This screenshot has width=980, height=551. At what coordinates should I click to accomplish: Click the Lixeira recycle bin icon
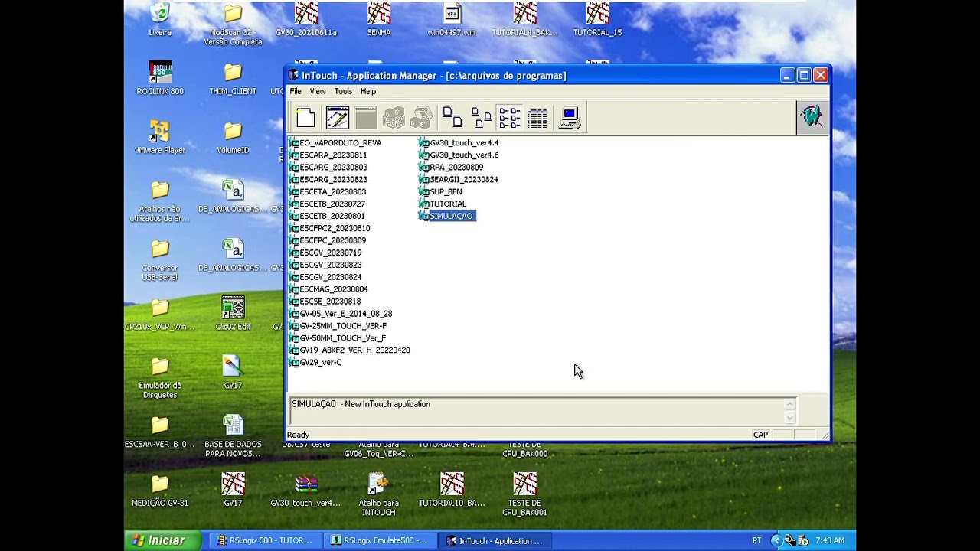click(160, 19)
